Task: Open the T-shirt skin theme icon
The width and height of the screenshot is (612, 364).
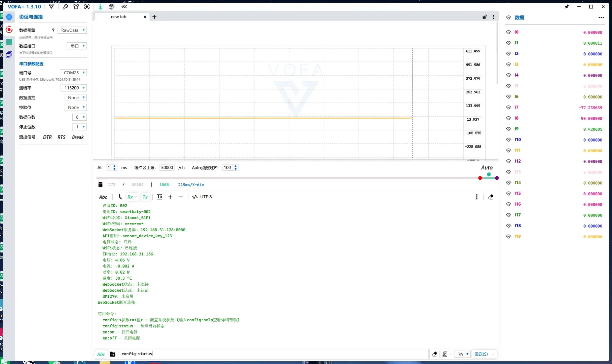Action: 76,6
